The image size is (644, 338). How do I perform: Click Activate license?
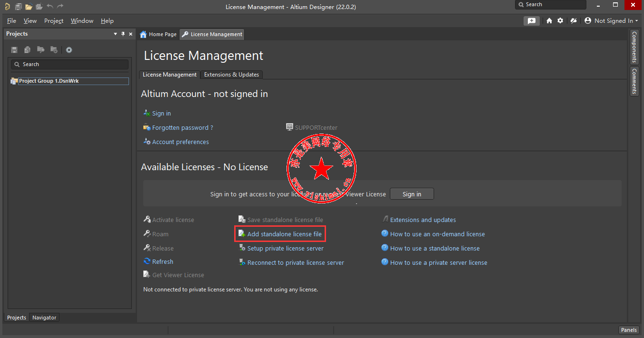click(x=173, y=220)
